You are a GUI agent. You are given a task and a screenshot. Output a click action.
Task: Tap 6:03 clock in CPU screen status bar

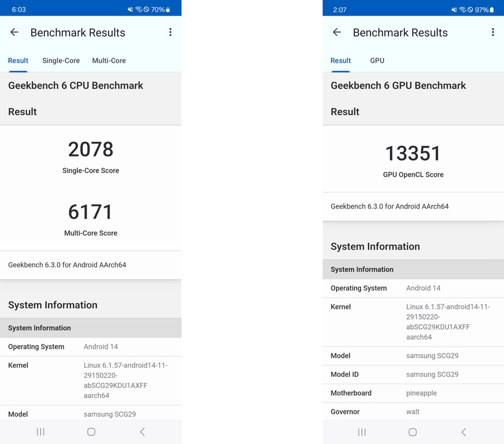pyautogui.click(x=18, y=10)
